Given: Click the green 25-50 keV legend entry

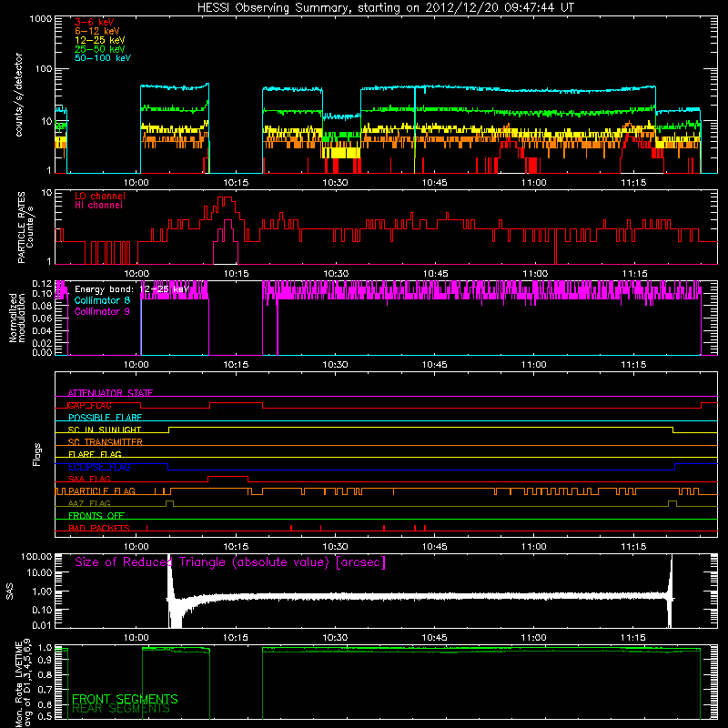Looking at the screenshot, I should pyautogui.click(x=100, y=49).
